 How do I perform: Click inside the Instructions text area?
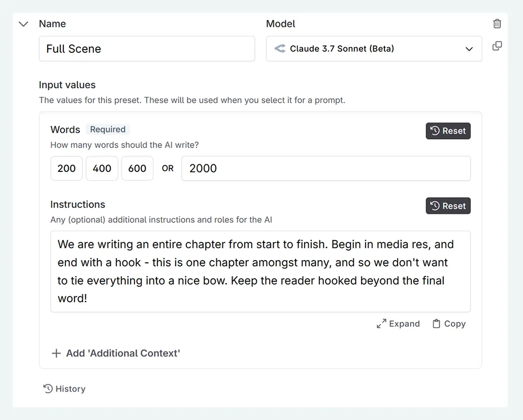point(260,271)
